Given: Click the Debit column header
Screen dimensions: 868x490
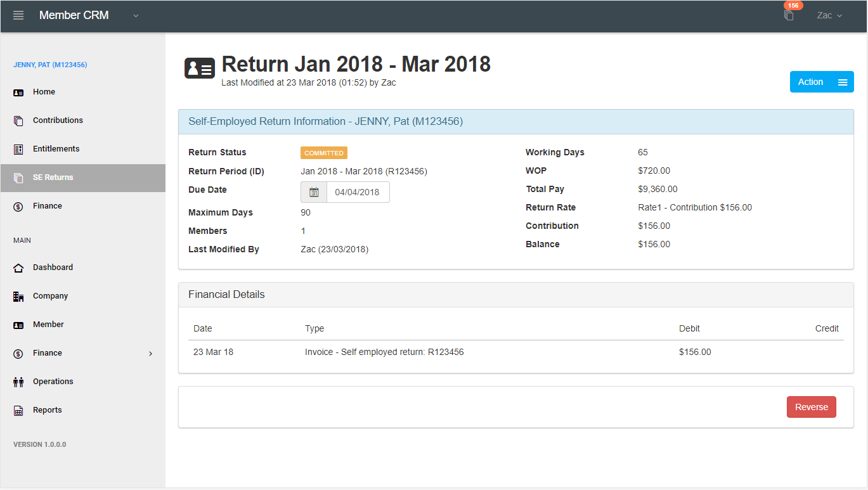Looking at the screenshot, I should (689, 328).
